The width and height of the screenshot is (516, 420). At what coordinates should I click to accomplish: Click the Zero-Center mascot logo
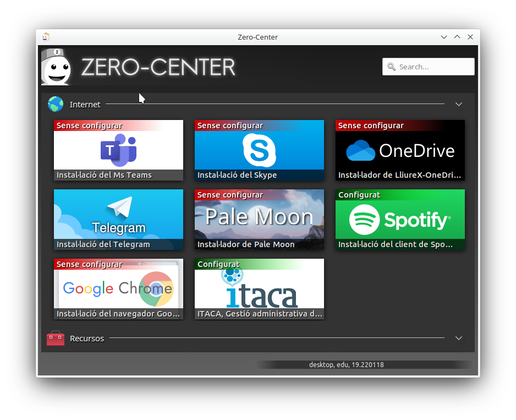[x=57, y=67]
